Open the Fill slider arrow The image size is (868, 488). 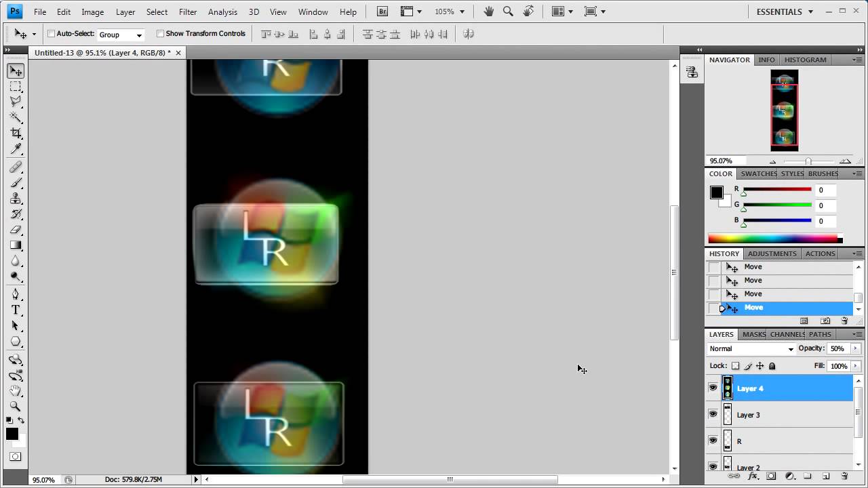tap(854, 366)
